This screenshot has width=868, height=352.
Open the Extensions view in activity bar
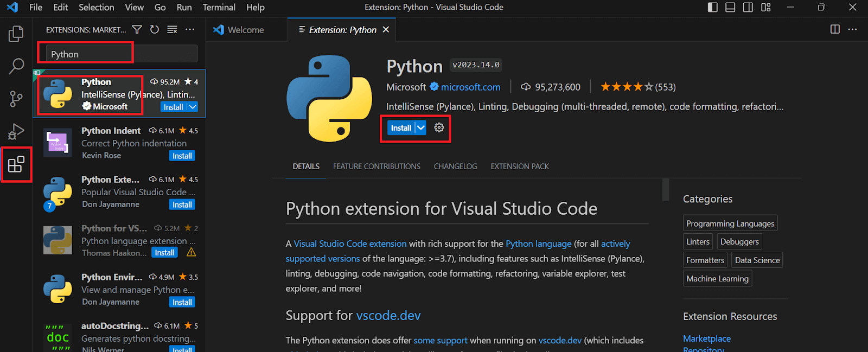coord(16,164)
